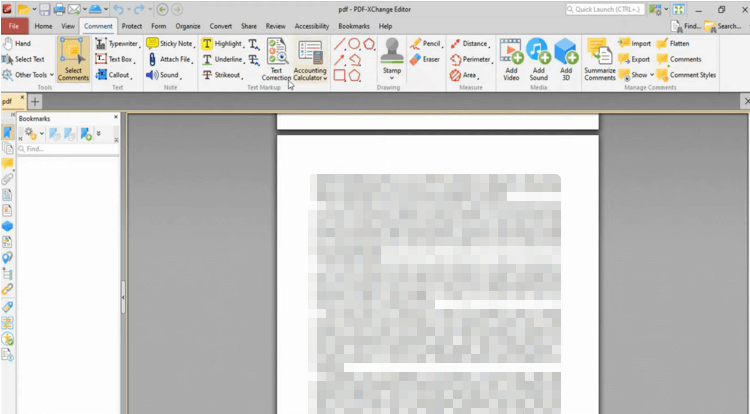The width and height of the screenshot is (750, 414).
Task: Click the Save icon in quick toolbar
Action: [x=44, y=9]
